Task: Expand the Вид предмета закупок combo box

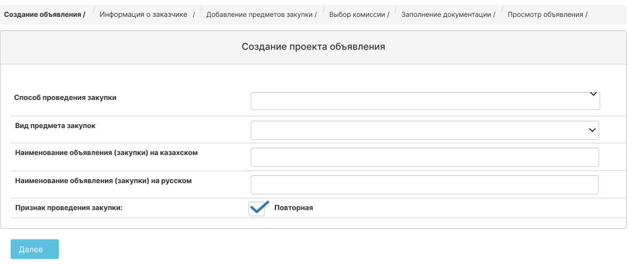Action: 425,130
